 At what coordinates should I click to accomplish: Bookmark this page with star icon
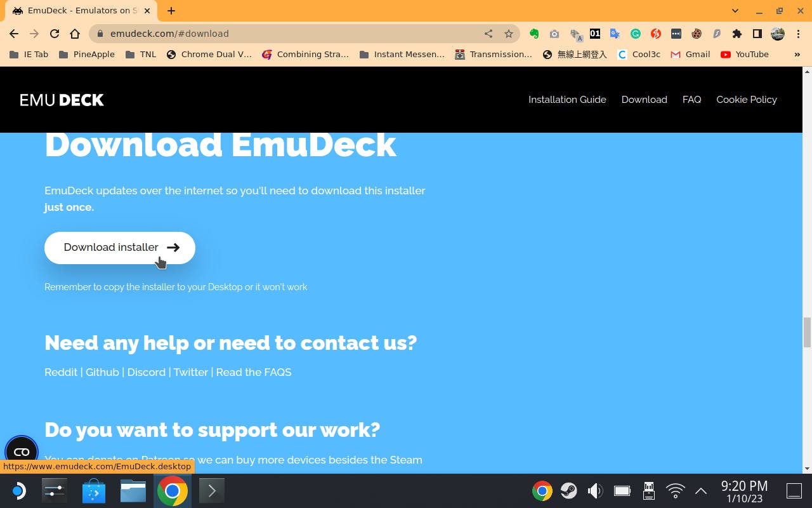click(x=509, y=34)
